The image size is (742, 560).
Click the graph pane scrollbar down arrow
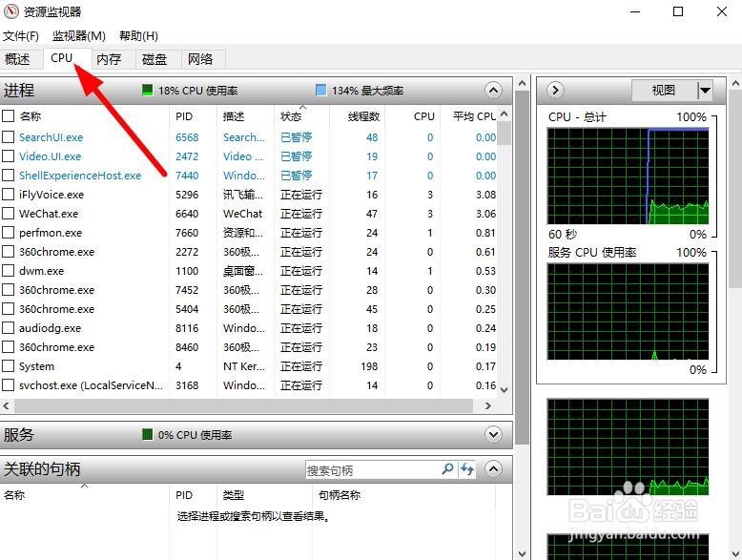tap(736, 553)
